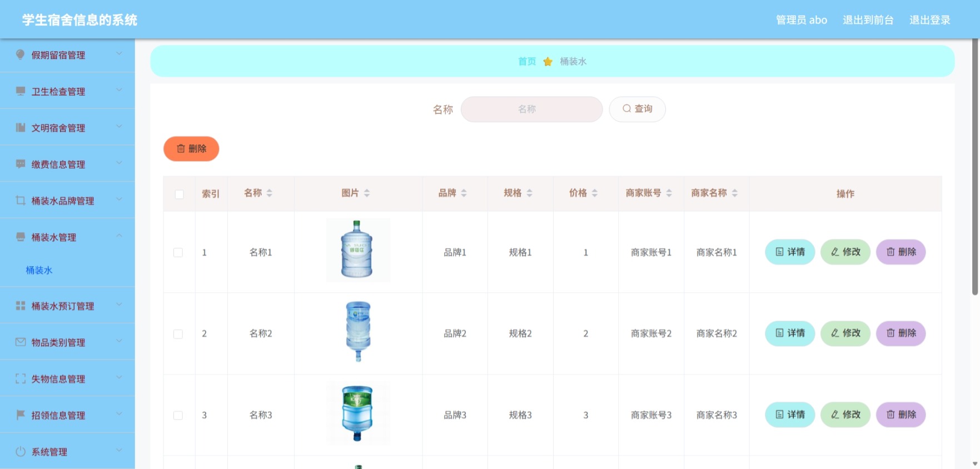Tick the checkbox for row 名称2
Image resolution: width=980 pixels, height=469 pixels.
coord(178,333)
